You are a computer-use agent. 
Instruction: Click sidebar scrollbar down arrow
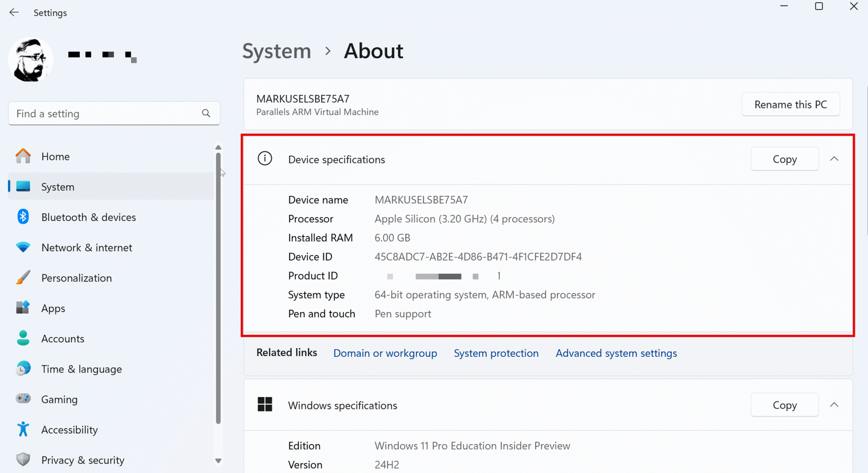coord(218,461)
